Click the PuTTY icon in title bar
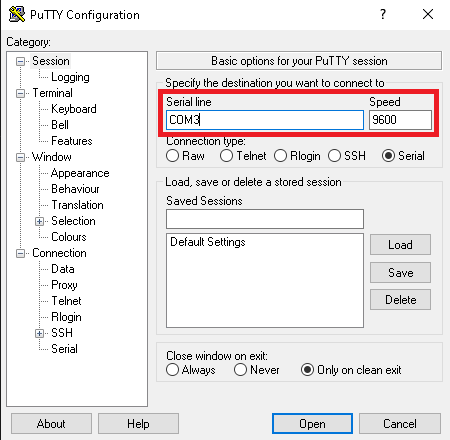The width and height of the screenshot is (450, 440). coord(17,14)
